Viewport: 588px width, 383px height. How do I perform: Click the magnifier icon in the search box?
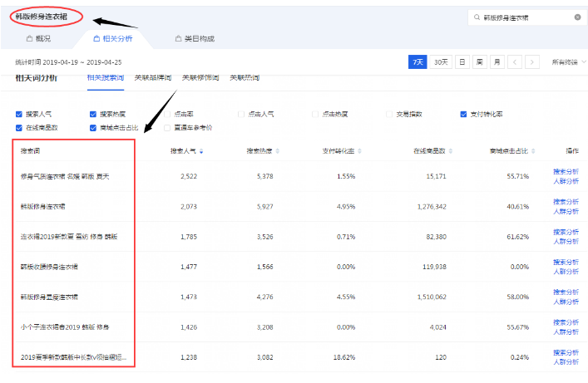pos(477,17)
